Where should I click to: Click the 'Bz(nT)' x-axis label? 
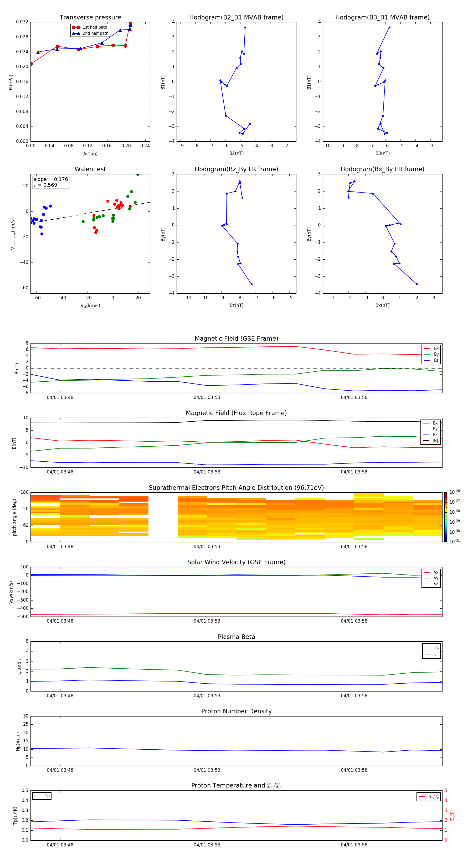click(x=236, y=306)
